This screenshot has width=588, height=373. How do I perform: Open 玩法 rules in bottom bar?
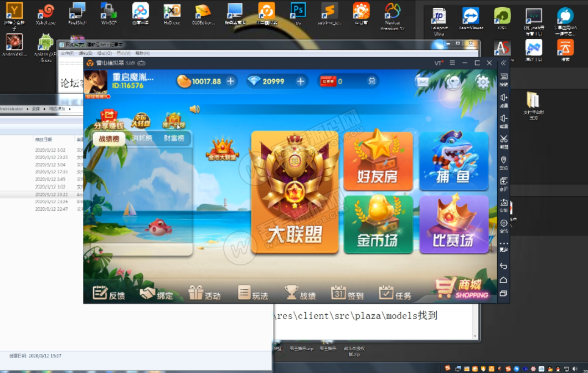tap(253, 293)
